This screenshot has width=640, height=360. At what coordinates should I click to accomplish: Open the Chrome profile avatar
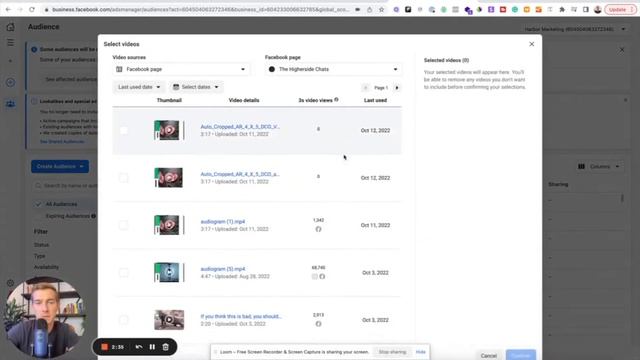click(x=598, y=9)
